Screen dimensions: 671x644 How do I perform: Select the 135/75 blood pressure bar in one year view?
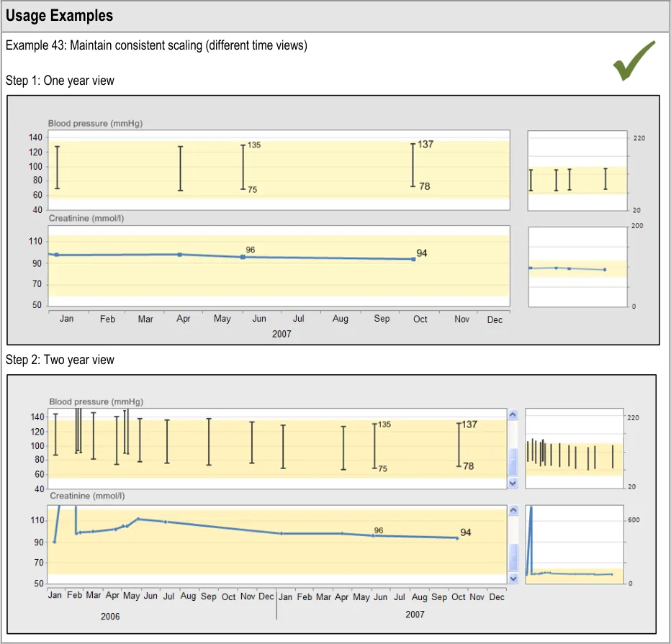(x=243, y=167)
